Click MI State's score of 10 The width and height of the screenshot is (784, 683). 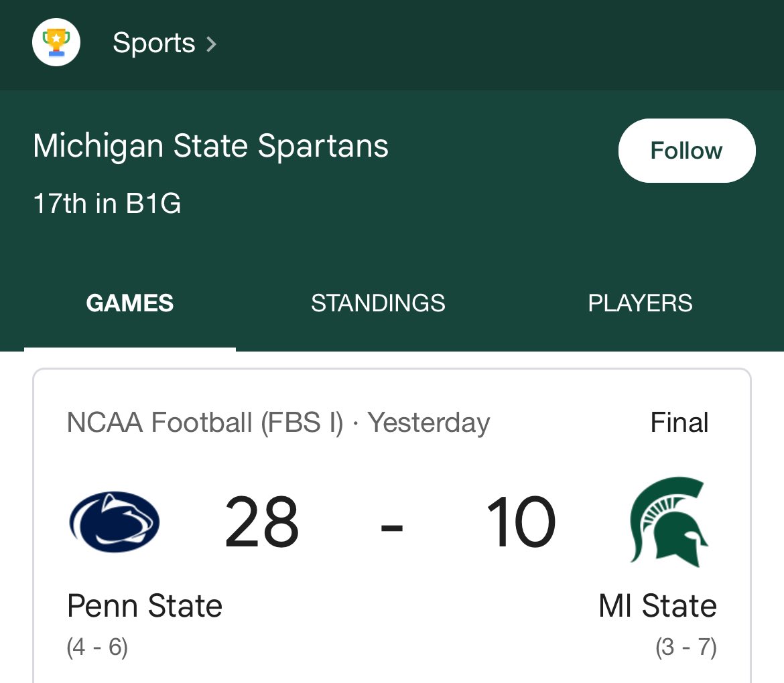pos(521,523)
